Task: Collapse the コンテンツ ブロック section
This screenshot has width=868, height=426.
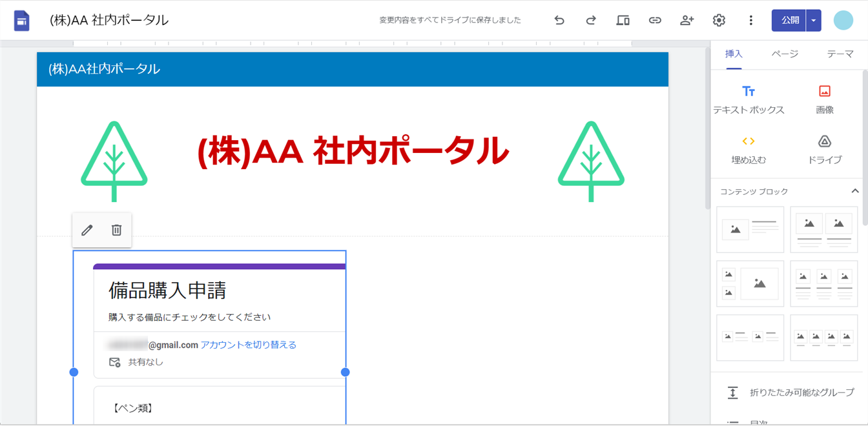Action: [854, 191]
